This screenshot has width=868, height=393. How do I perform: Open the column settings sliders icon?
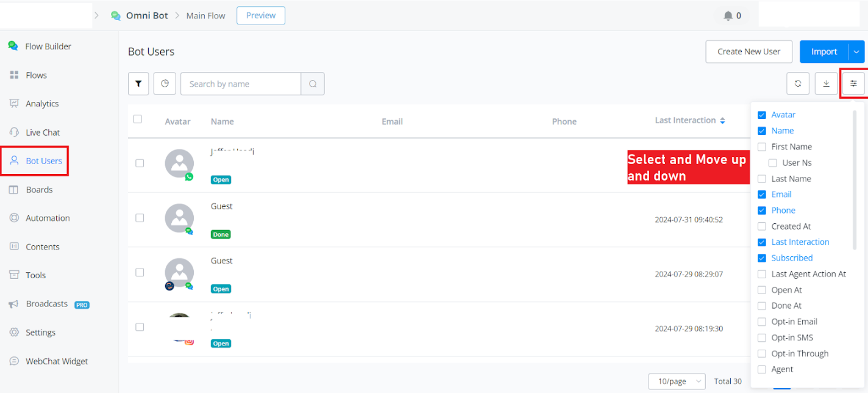point(853,84)
